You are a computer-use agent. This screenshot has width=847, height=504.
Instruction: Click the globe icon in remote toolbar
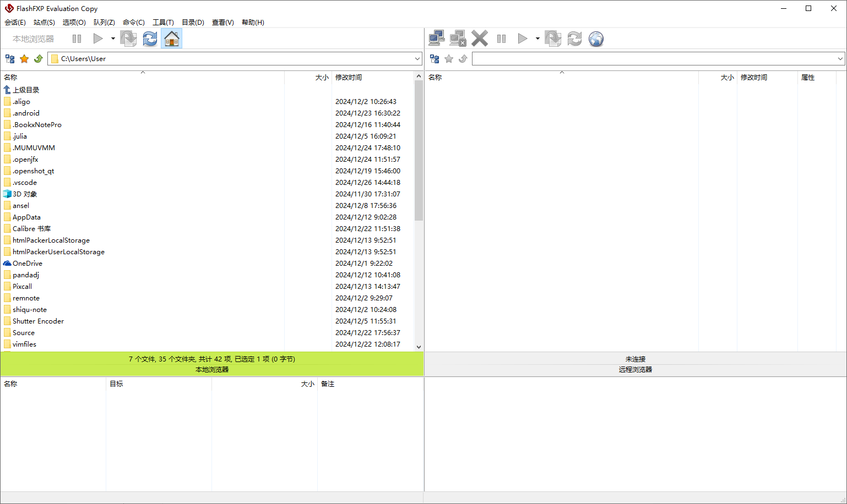596,39
